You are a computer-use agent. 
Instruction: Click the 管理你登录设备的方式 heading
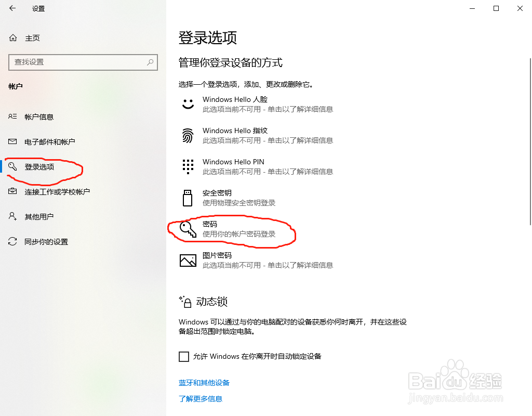coord(230,62)
